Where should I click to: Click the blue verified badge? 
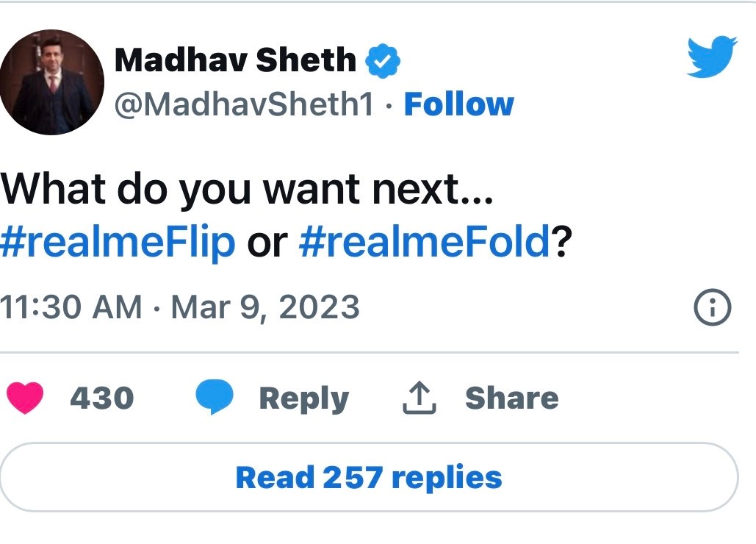pos(382,60)
